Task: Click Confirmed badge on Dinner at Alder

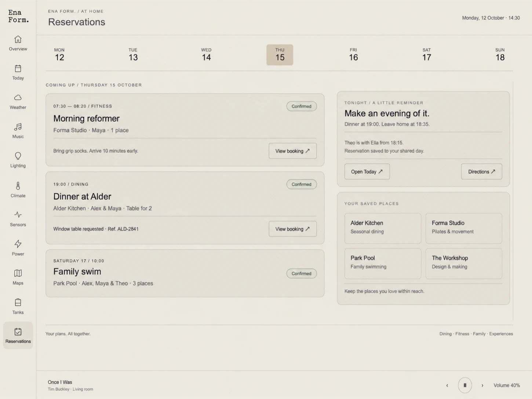Action: point(302,184)
